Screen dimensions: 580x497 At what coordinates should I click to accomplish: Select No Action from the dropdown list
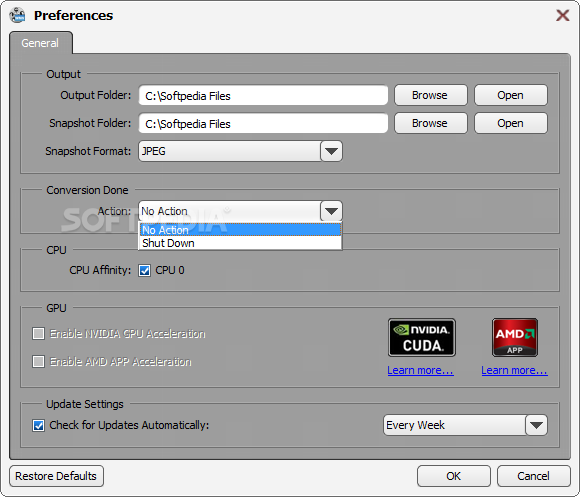pyautogui.click(x=240, y=230)
